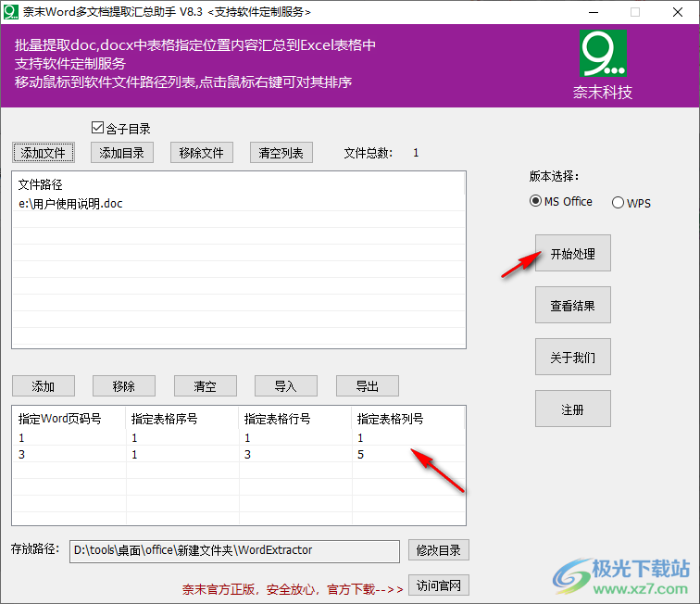Click the app icon in title bar
Viewport: 700px width, 604px height.
coord(11,12)
